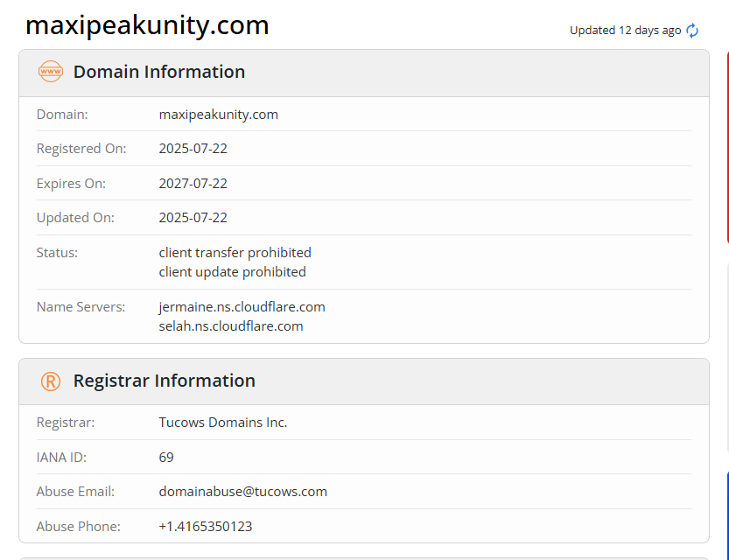Click the Updated 12 days ago text
Image resolution: width=729 pixels, height=560 pixels.
[625, 31]
